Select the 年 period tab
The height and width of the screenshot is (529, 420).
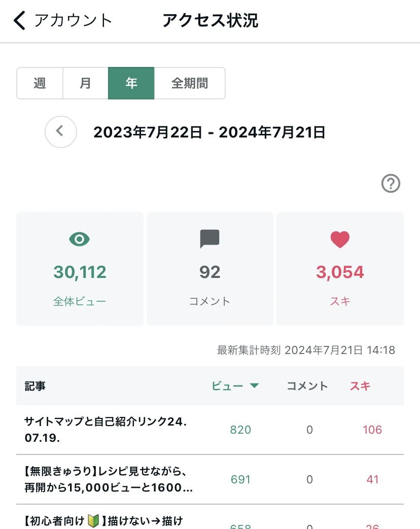(x=131, y=83)
